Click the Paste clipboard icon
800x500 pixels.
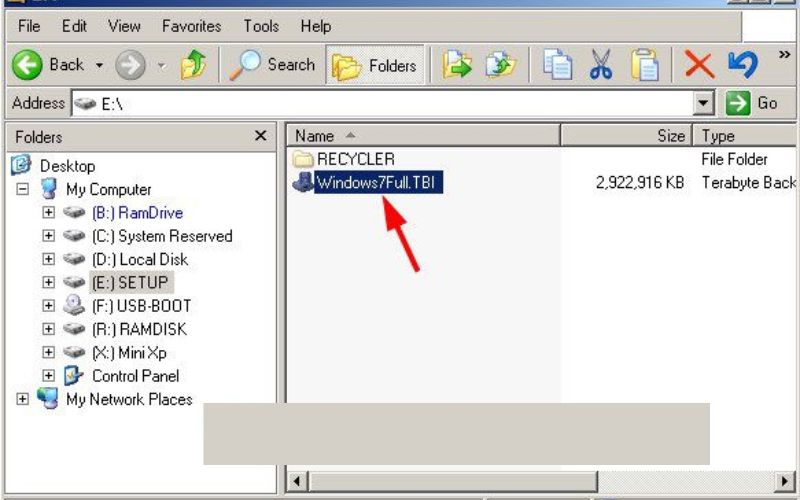click(645, 65)
